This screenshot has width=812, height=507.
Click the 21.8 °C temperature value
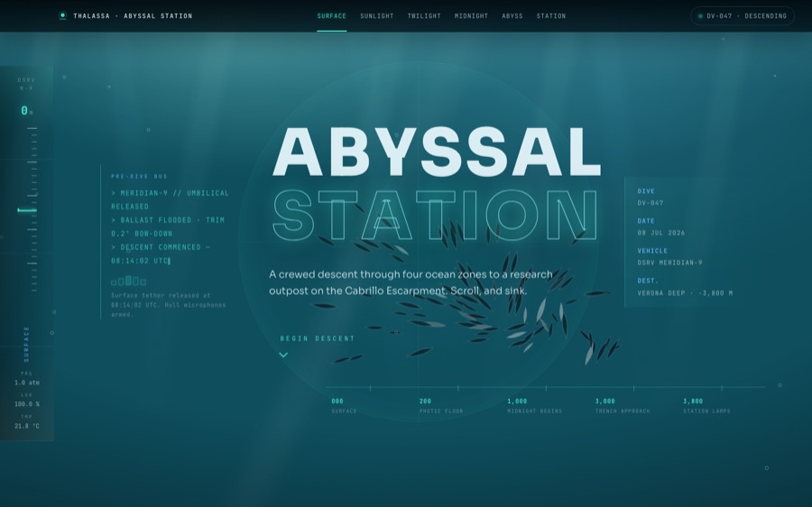27,426
